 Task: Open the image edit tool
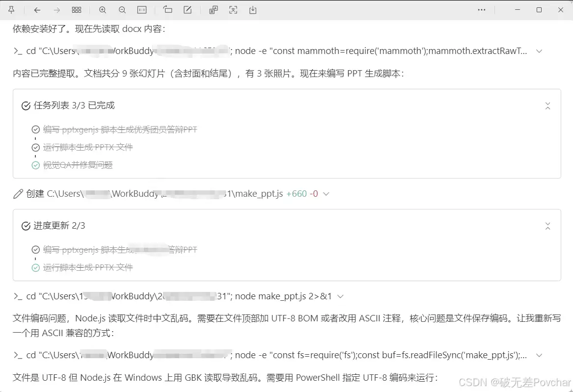pyautogui.click(x=188, y=10)
